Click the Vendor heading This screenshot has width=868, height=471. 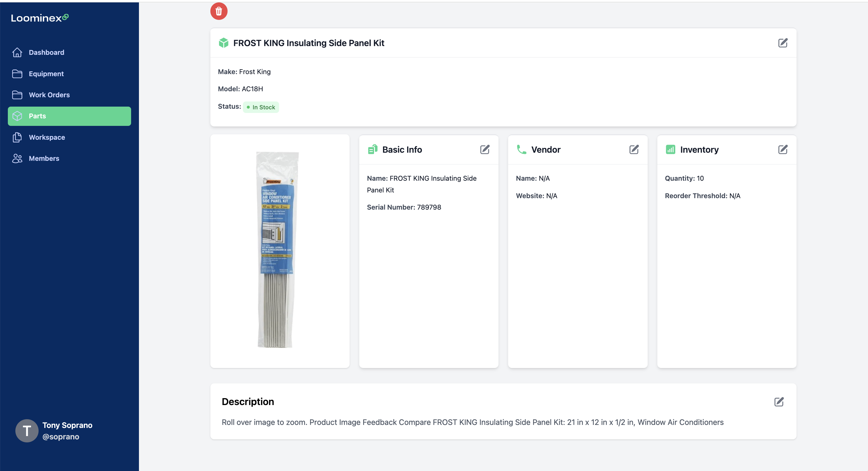[x=546, y=149]
